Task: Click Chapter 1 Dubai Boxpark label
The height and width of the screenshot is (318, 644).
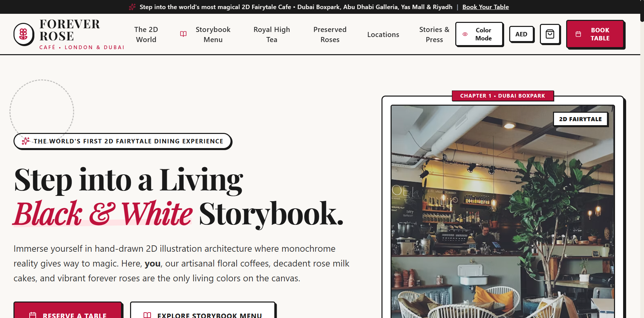Action: pyautogui.click(x=502, y=96)
